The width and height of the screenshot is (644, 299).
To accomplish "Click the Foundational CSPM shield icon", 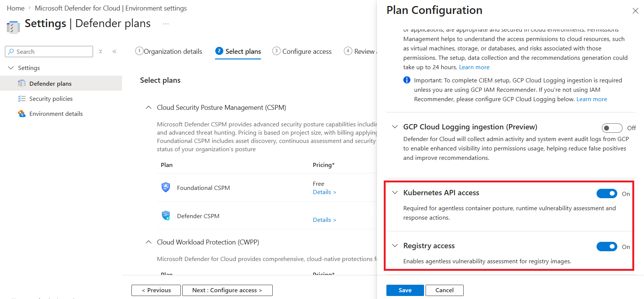I will 166,187.
